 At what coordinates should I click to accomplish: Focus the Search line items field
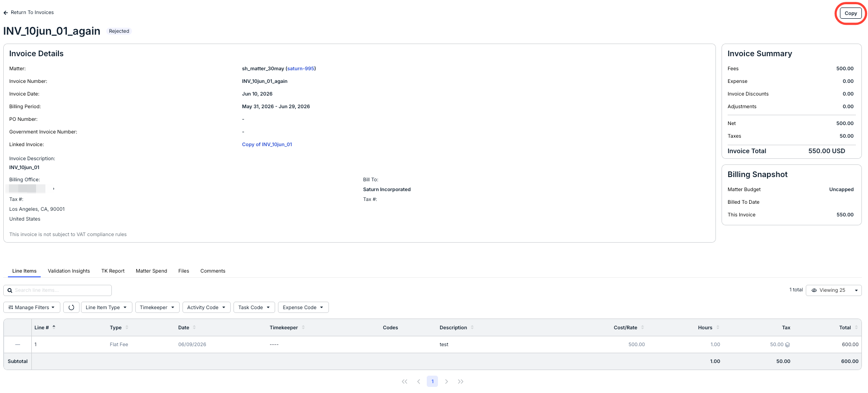coord(58,290)
